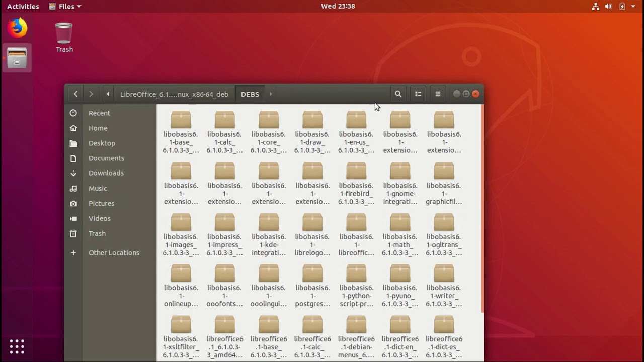Select libobasis6.1-kde-integration package file

click(x=268, y=235)
